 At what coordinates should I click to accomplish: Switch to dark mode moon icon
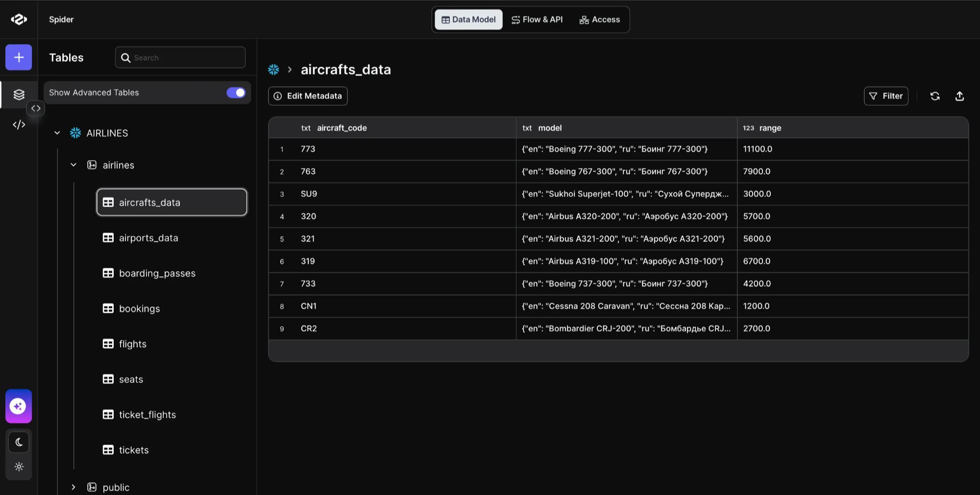[x=19, y=443]
